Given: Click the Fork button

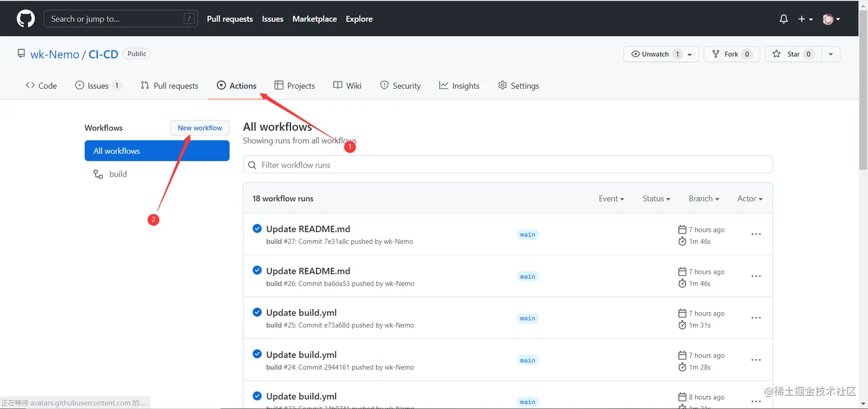Looking at the screenshot, I should pyautogui.click(x=731, y=54).
